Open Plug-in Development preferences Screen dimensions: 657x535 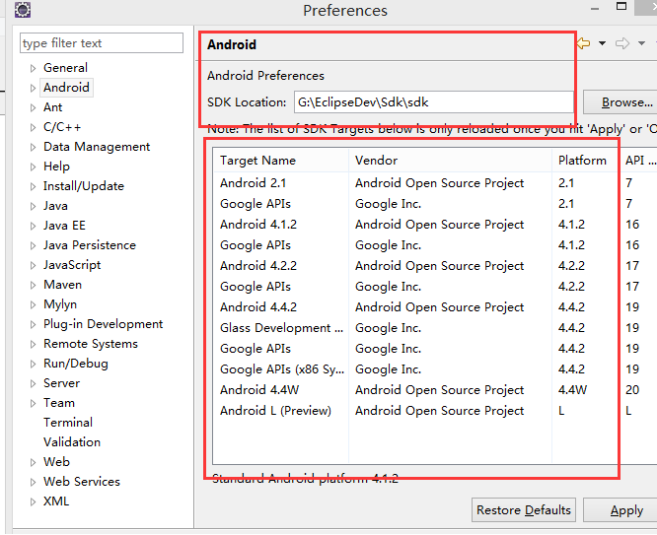pos(103,324)
